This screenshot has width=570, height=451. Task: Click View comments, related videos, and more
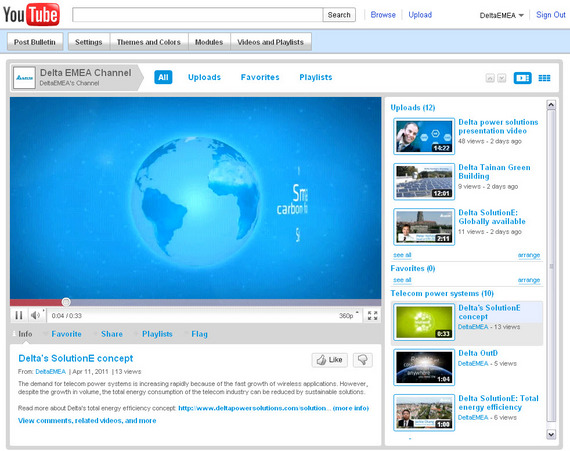[87, 420]
